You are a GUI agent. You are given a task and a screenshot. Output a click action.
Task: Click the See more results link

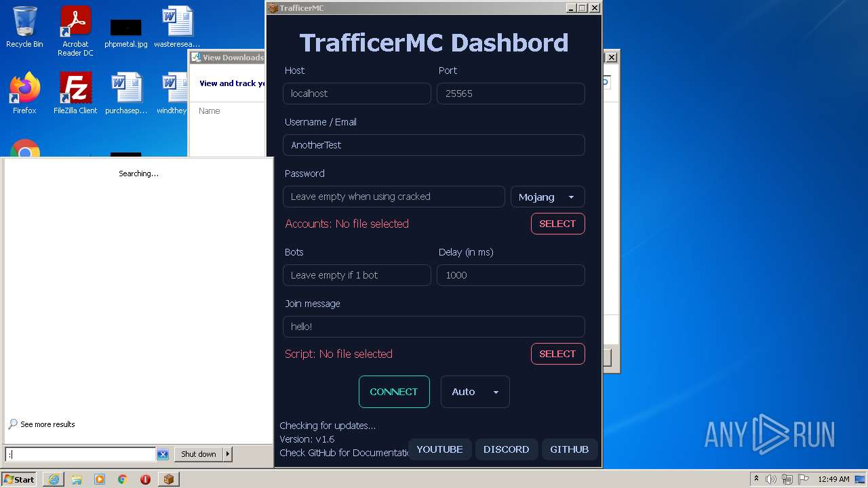[x=47, y=424]
